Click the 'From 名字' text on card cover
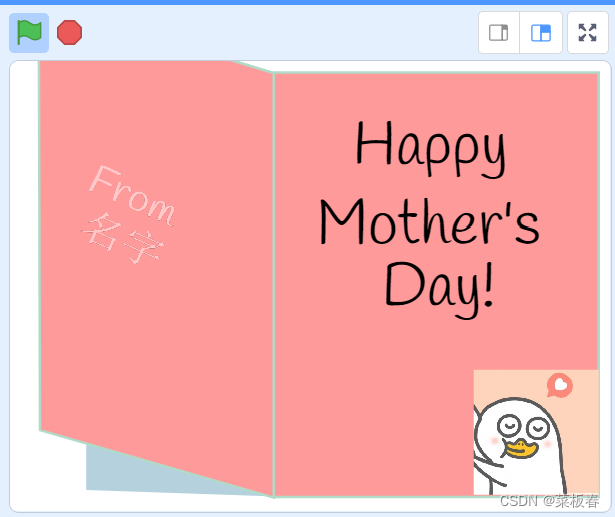 [x=128, y=214]
